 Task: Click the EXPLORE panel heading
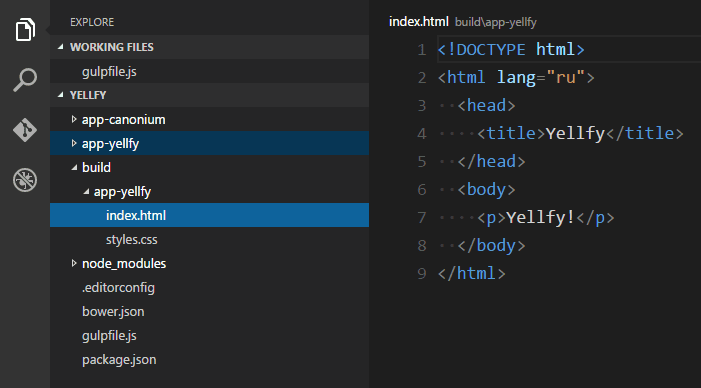[x=92, y=22]
